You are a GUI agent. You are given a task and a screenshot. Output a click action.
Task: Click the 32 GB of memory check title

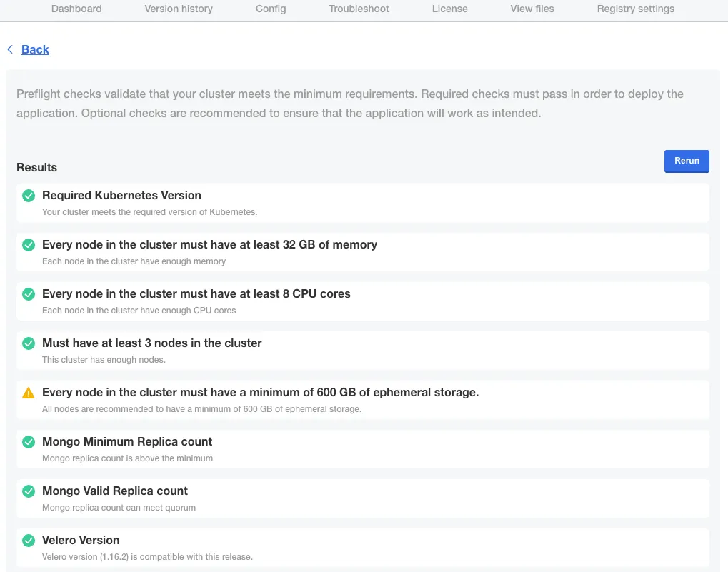tap(209, 244)
